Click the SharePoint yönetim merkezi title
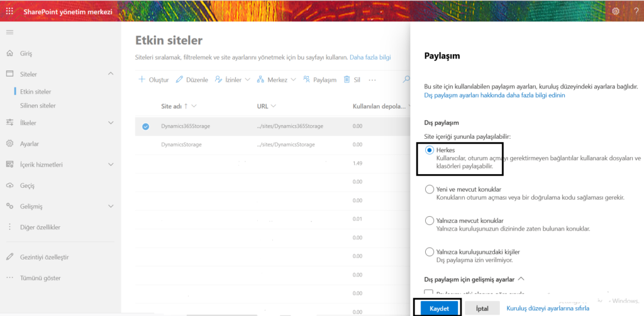 [x=68, y=12]
